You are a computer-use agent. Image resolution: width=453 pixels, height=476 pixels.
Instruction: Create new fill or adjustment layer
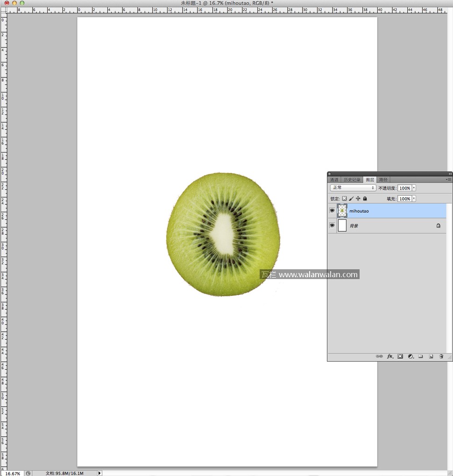(411, 356)
